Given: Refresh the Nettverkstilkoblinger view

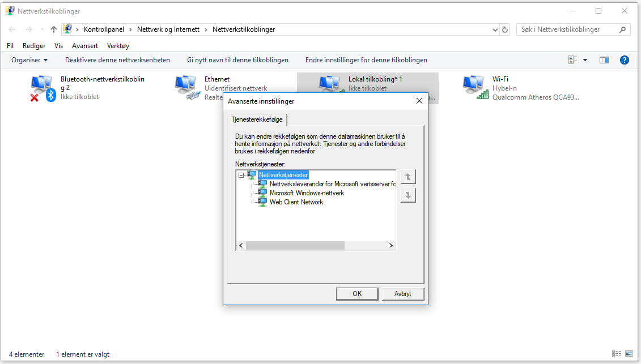Looking at the screenshot, I should click(505, 29).
